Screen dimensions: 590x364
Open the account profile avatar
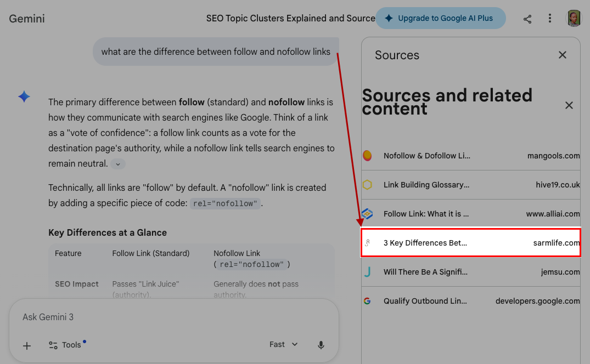574,18
